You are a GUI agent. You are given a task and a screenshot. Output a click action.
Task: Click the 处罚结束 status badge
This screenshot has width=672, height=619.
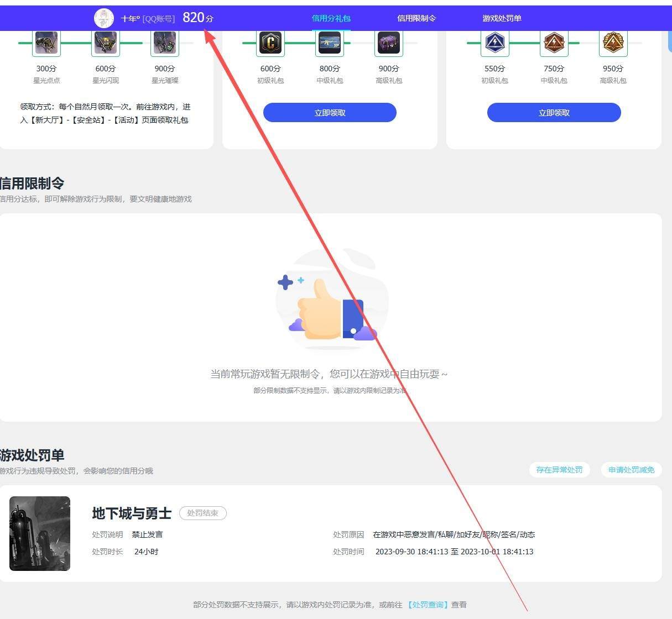click(x=203, y=513)
